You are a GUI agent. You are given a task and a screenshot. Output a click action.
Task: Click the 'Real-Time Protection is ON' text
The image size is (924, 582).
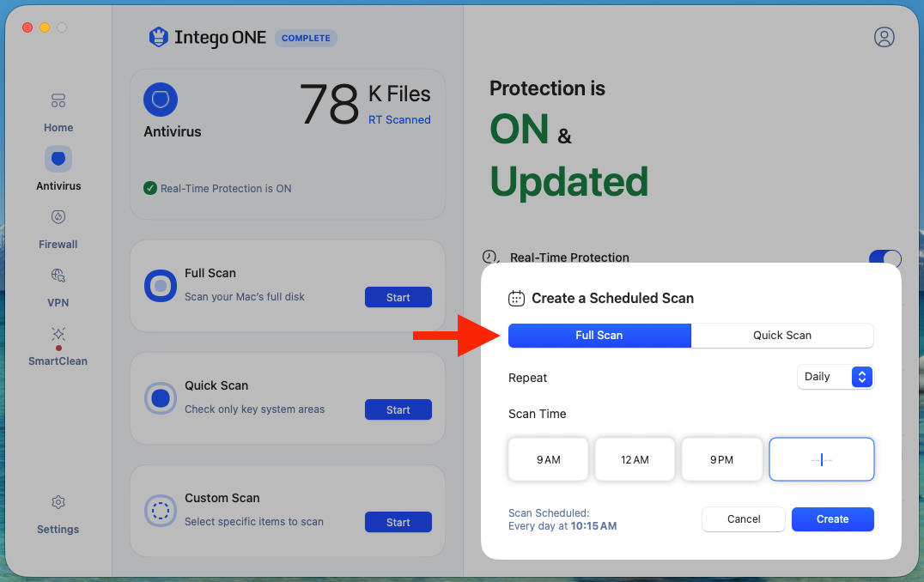click(x=226, y=189)
